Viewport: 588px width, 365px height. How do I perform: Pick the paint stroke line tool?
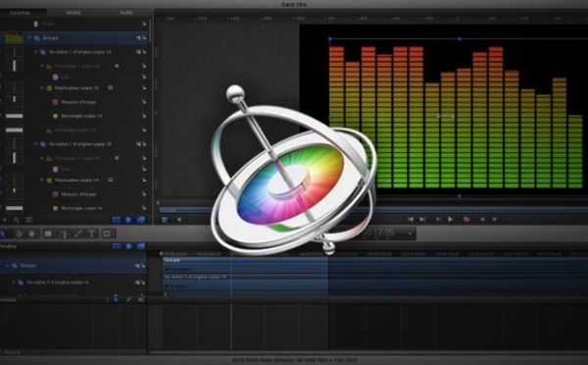tap(78, 234)
